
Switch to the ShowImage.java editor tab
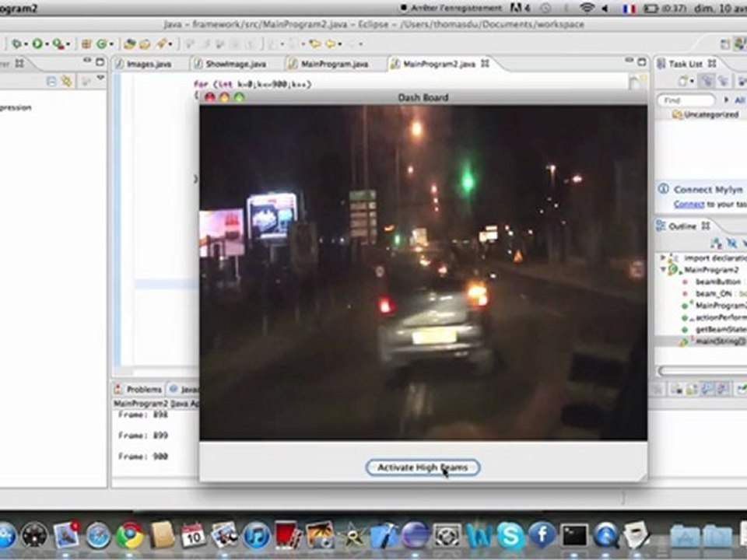tap(230, 64)
